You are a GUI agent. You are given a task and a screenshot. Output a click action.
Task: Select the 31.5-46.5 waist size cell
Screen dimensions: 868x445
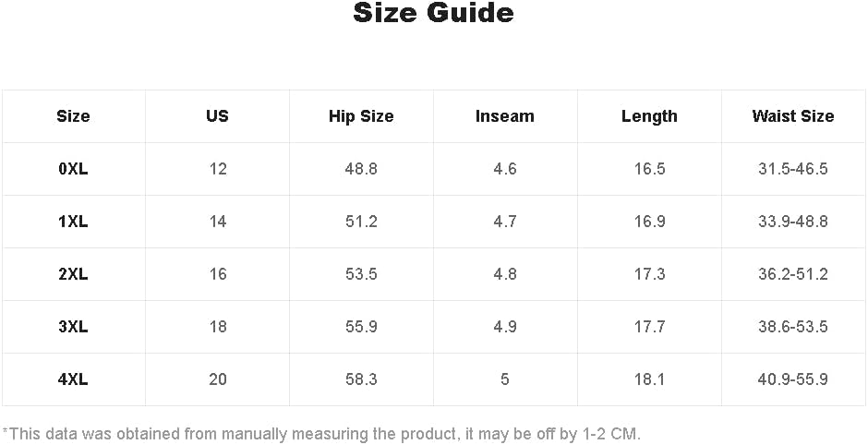coord(793,169)
